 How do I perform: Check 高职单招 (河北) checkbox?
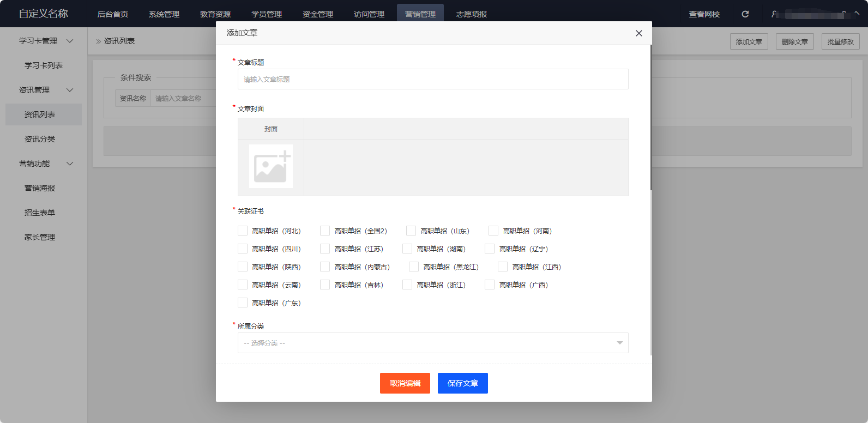pyautogui.click(x=243, y=231)
